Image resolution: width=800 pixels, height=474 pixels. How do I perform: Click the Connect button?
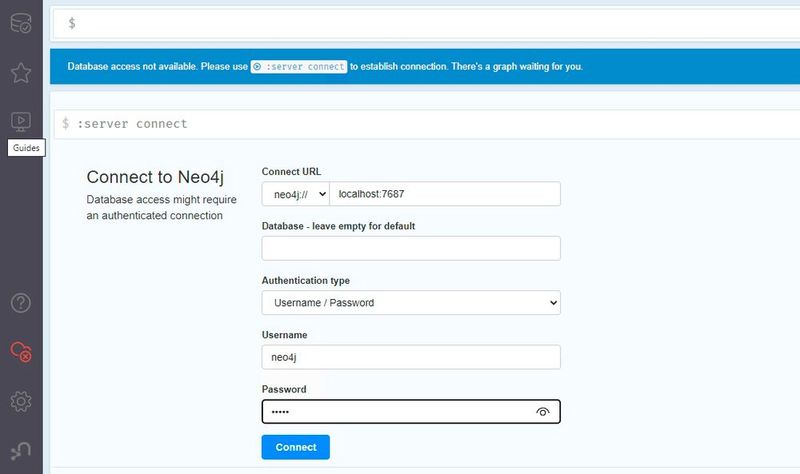[295, 447]
